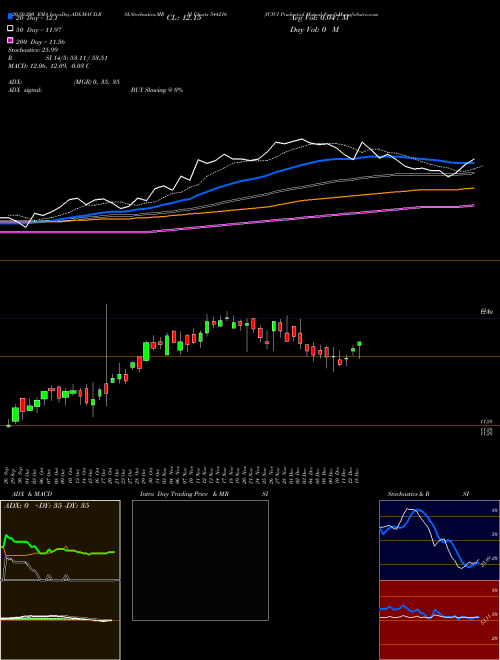Click the 'MACD: 12.06, 12.09' values line
The height and width of the screenshot is (660, 500).
(x=49, y=66)
